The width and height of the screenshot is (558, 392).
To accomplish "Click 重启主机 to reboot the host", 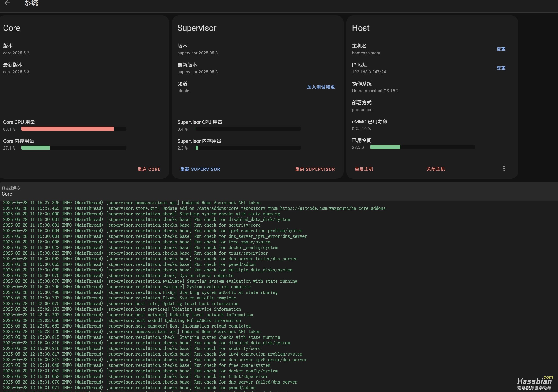I will tap(364, 169).
